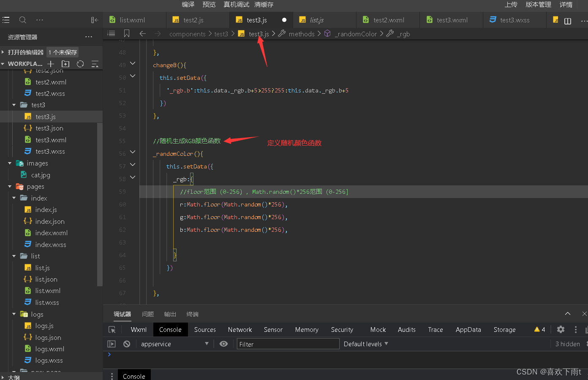Screen dimensions: 588x380
Task: Collapse the pages folder
Action: pos(10,187)
